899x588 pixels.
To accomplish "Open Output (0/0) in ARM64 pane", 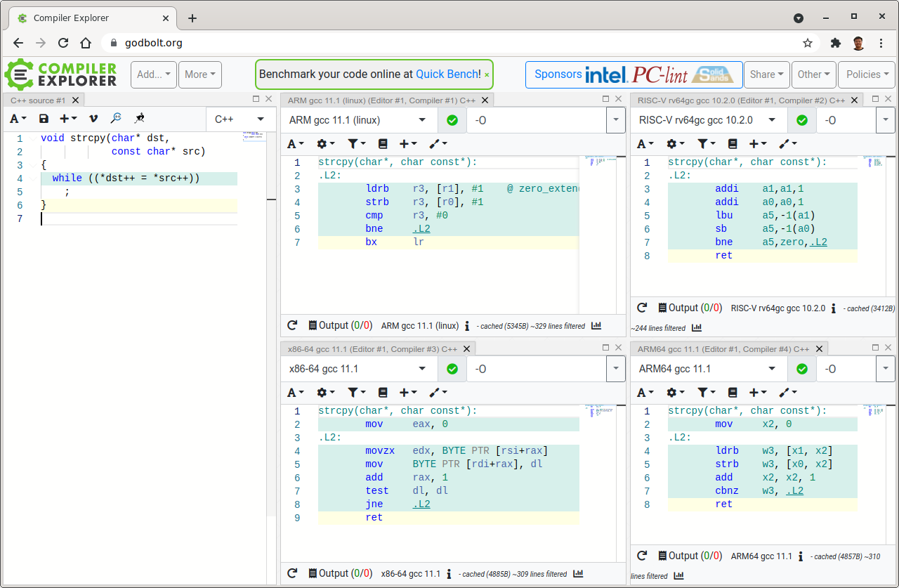I will pos(690,556).
